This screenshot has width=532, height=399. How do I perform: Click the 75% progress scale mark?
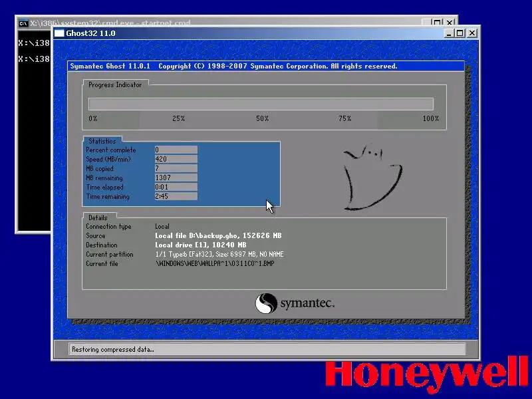coord(344,118)
